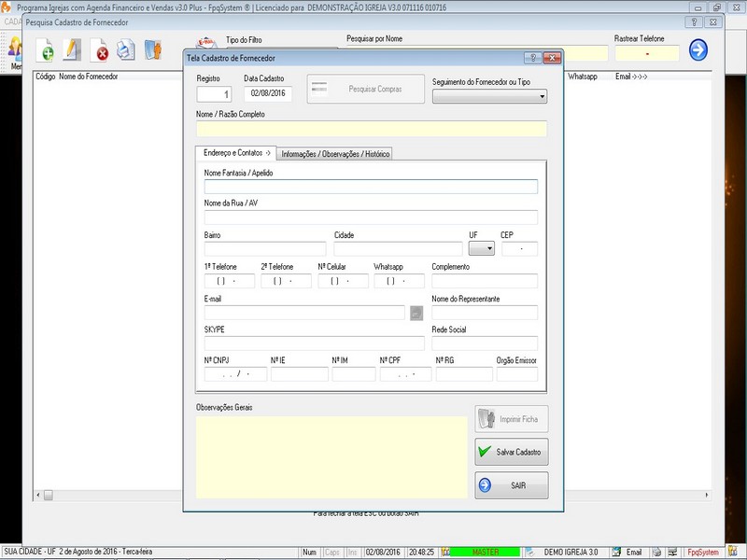Click the new record icon with green plus

click(x=45, y=50)
